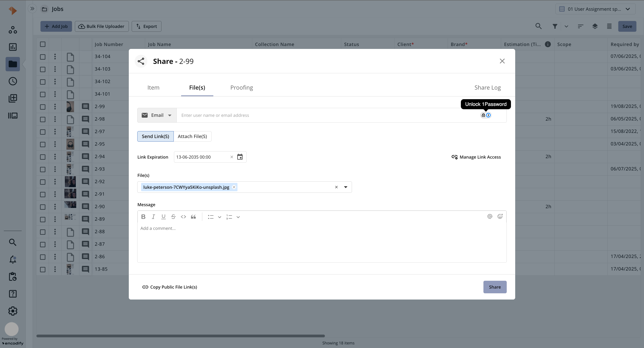Select checkbox for job 2-95
This screenshot has width=644, height=348.
tap(43, 144)
